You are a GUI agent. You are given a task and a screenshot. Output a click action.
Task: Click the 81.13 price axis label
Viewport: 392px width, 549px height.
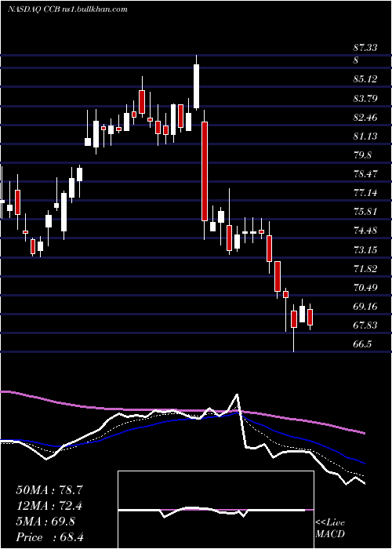point(365,136)
